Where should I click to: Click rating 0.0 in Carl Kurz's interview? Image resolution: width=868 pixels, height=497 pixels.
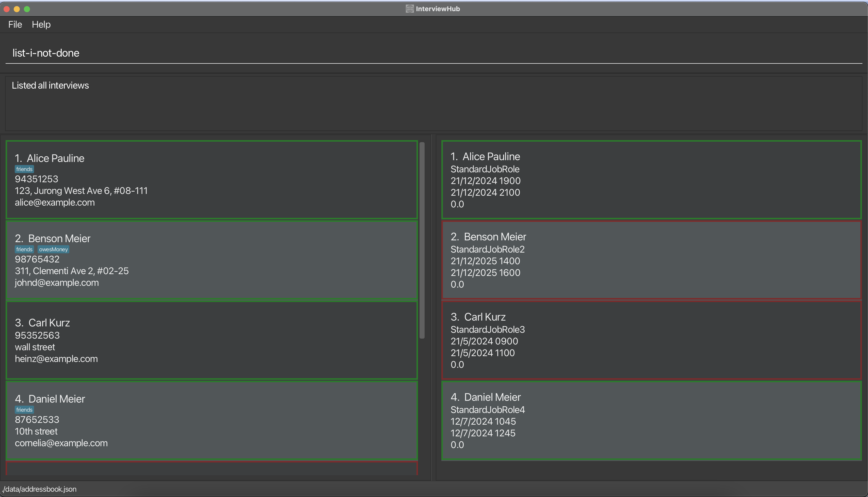click(457, 365)
